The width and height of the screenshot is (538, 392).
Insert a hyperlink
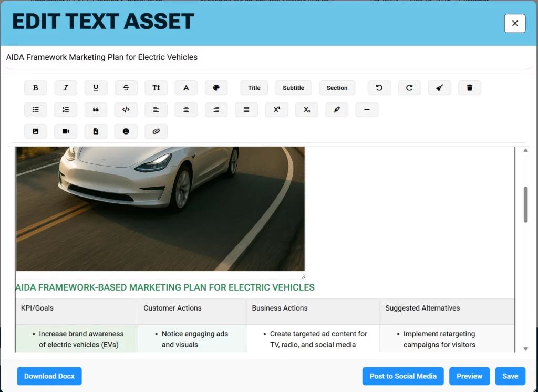pos(156,131)
